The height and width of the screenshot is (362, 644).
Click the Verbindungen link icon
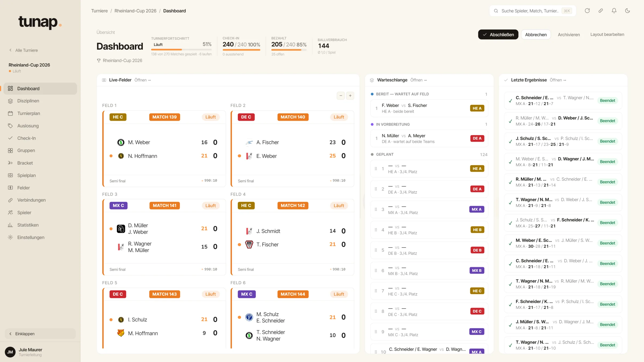tap(10, 200)
